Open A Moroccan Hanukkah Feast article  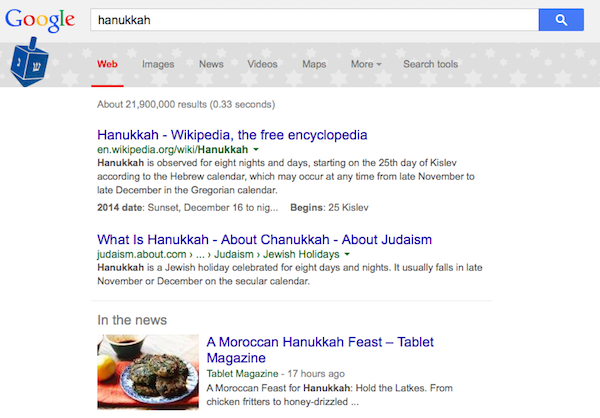coord(320,349)
